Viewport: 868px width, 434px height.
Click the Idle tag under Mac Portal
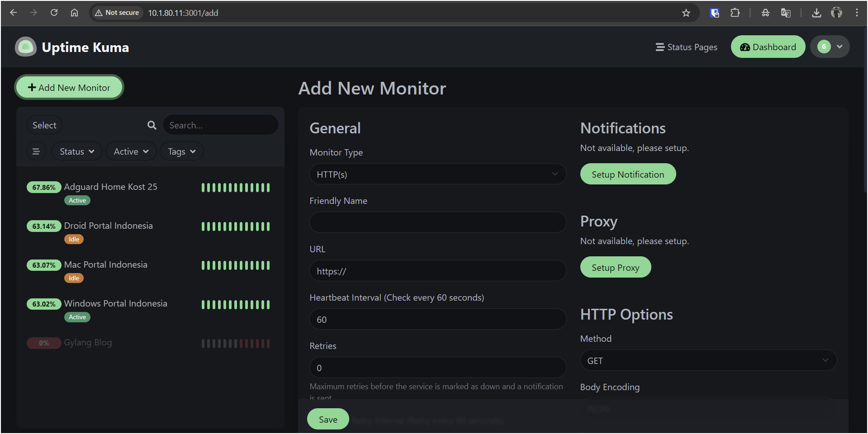(74, 278)
